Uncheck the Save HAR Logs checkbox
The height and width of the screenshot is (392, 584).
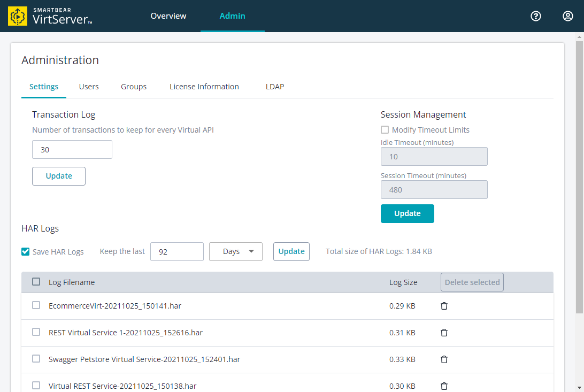click(x=26, y=252)
